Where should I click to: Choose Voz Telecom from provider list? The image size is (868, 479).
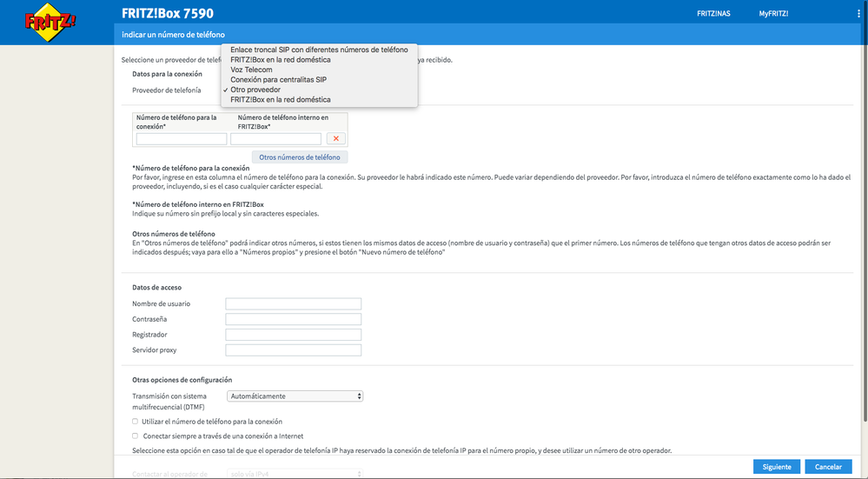click(251, 70)
